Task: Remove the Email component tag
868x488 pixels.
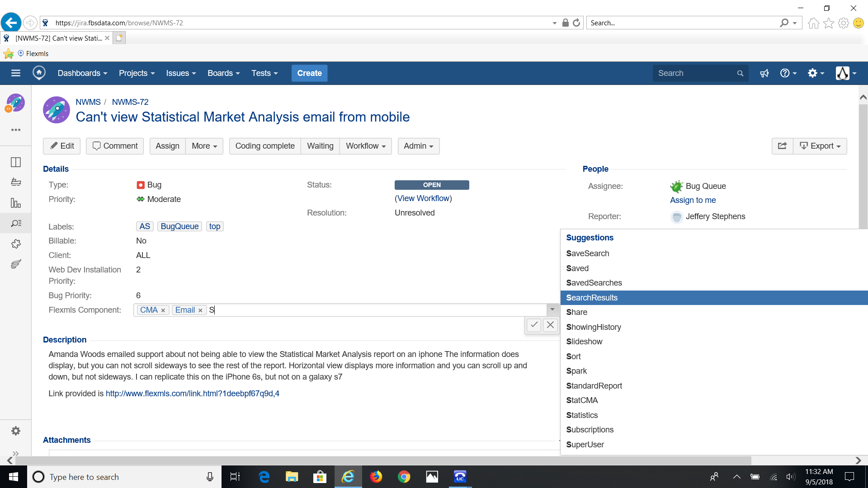Action: click(x=200, y=310)
